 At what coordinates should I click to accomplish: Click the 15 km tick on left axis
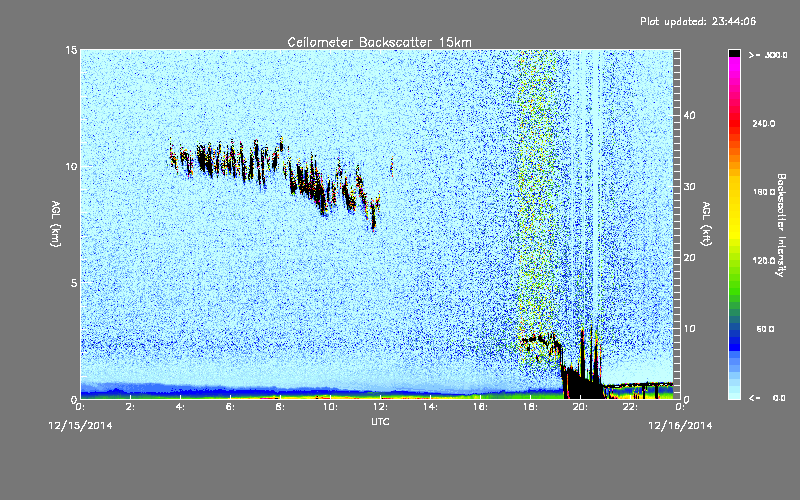point(71,50)
